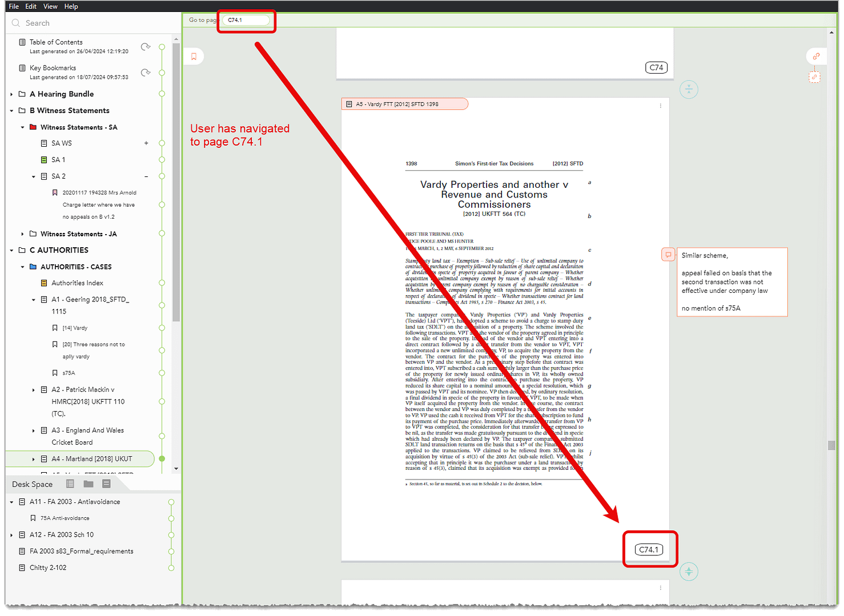
Task: Expand A4 - Martland document
Action: [33, 459]
